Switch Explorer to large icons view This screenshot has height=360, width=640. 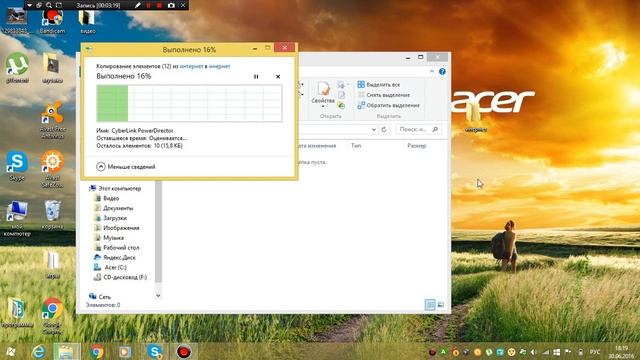click(x=441, y=304)
